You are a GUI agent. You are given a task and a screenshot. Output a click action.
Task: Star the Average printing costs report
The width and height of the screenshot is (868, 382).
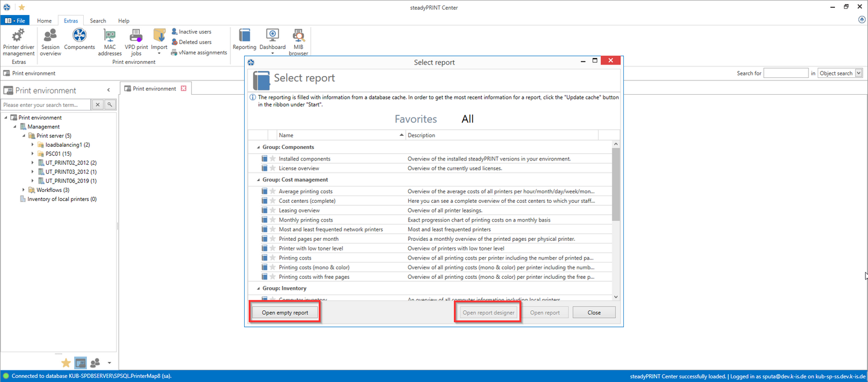pyautogui.click(x=272, y=191)
